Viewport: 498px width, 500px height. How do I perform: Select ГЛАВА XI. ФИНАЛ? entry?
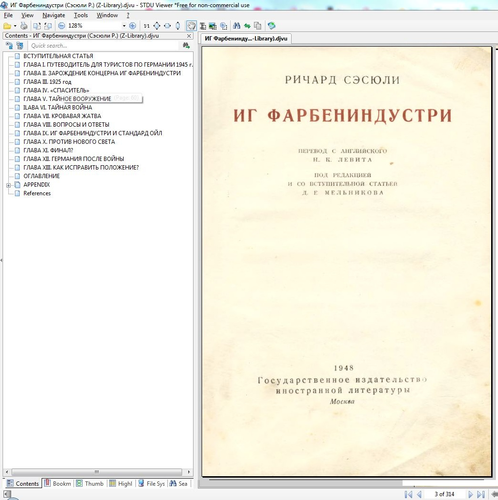[x=48, y=150]
